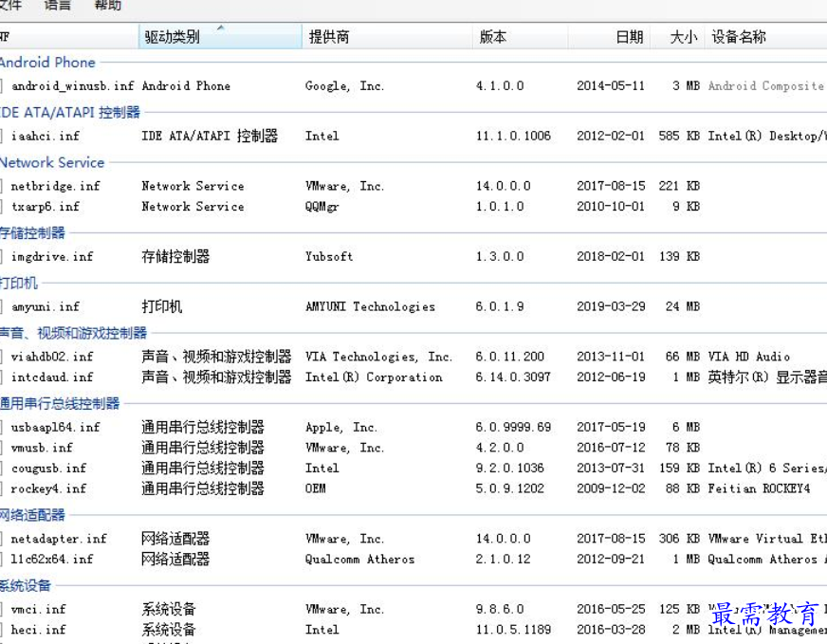Viewport: 827px width, 644px height.
Task: Click the 585 KB size cell
Action: click(x=679, y=136)
